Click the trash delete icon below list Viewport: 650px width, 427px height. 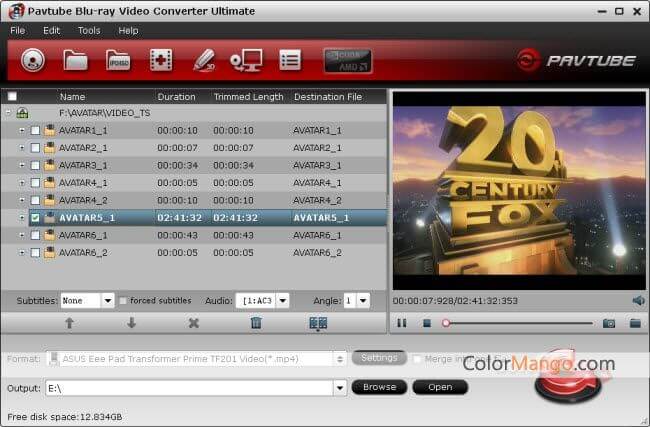[x=256, y=324]
